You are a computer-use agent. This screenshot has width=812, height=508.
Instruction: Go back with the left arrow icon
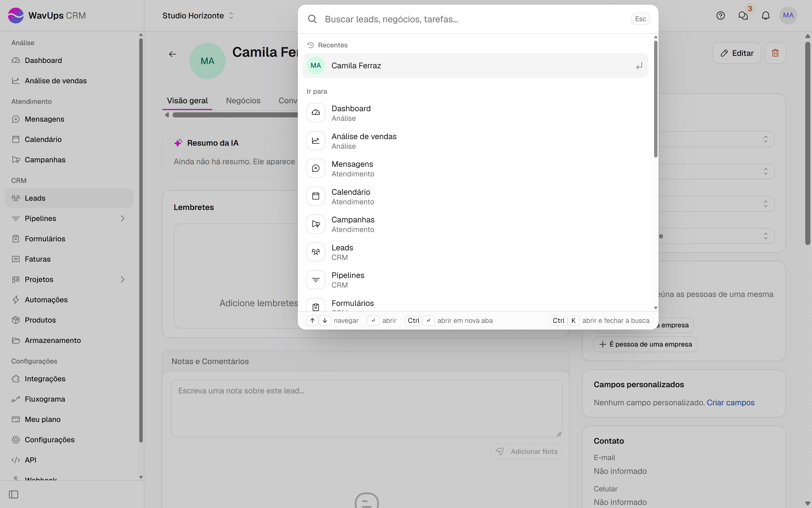coord(173,54)
